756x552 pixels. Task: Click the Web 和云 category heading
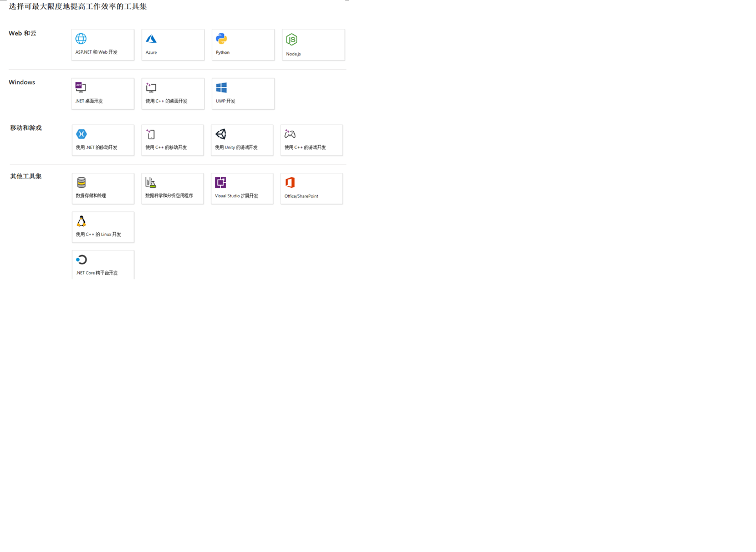(23, 33)
